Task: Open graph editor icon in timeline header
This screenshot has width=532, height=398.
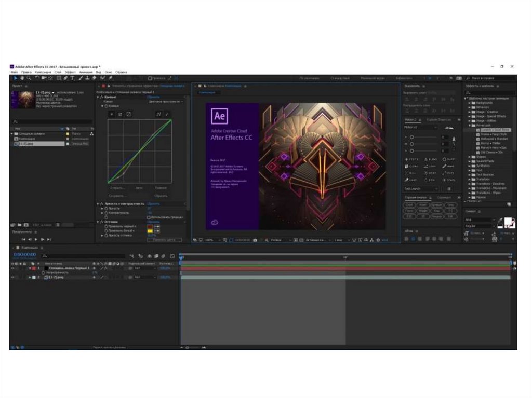Action: click(172, 256)
